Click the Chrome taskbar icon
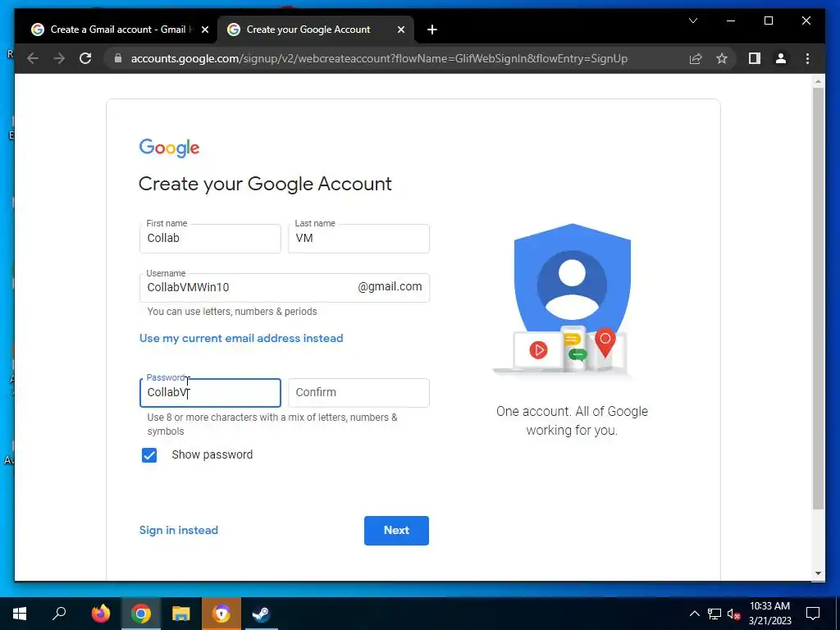 (x=141, y=614)
